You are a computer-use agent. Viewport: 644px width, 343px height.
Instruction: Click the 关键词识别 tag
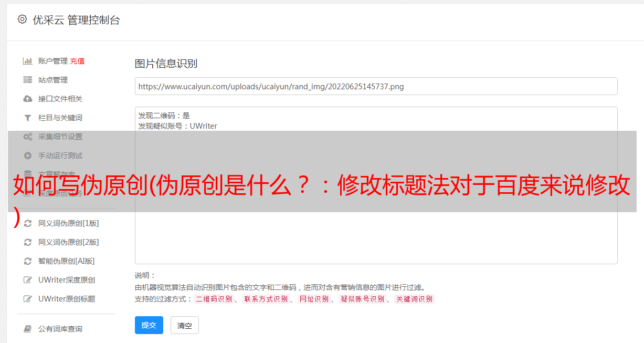point(415,299)
